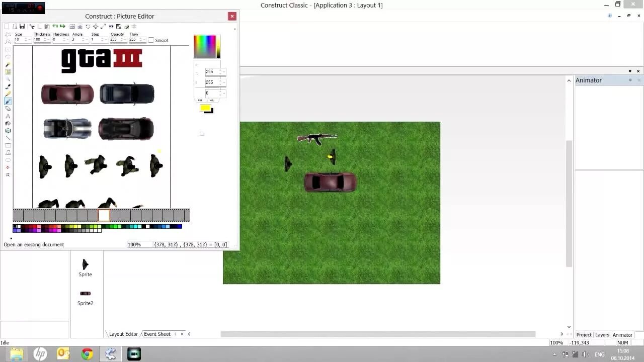Click the grid hash icon in toolbar

(134, 26)
